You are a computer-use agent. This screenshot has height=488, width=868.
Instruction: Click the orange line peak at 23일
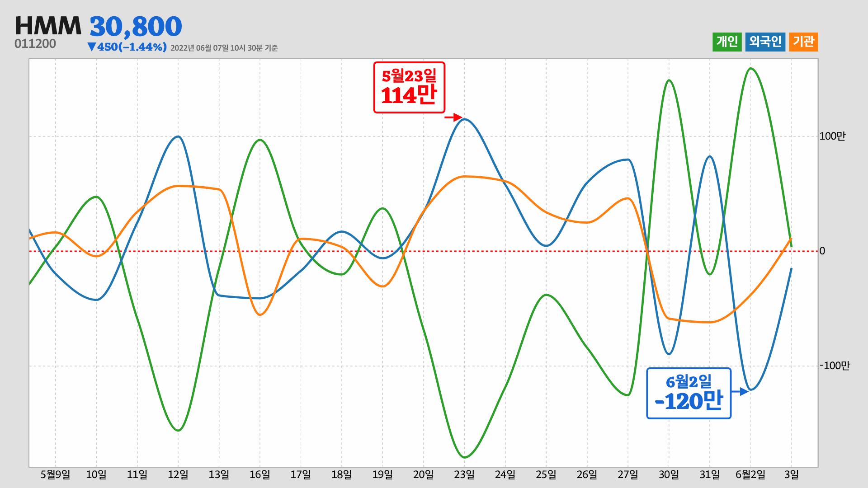click(x=464, y=177)
